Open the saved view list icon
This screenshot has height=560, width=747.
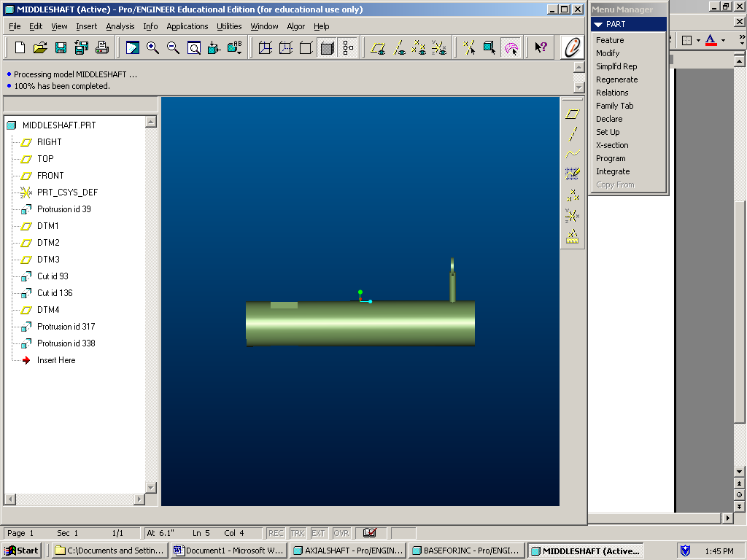(x=234, y=47)
